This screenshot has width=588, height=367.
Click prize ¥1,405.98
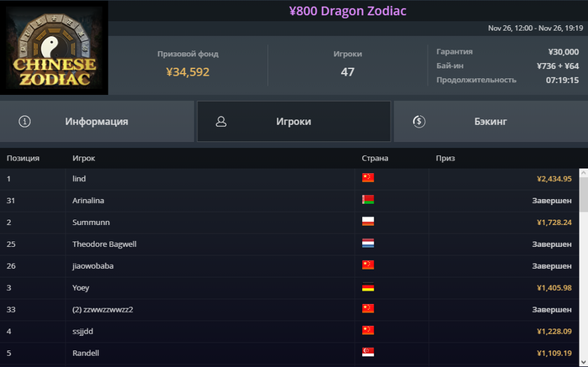[x=554, y=287]
